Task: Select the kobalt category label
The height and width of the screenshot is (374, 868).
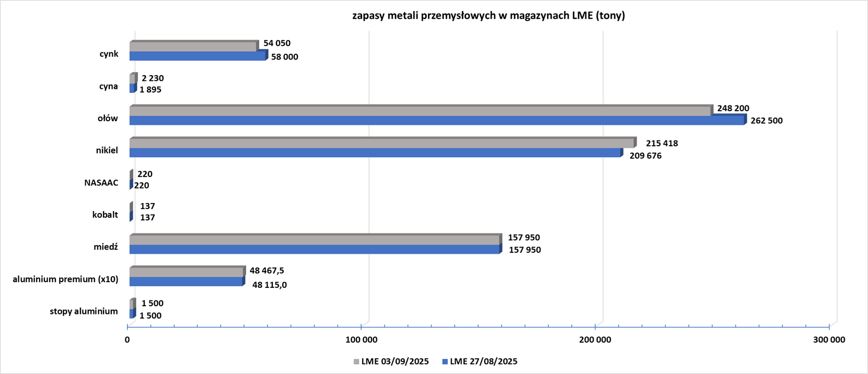Action: (105, 215)
